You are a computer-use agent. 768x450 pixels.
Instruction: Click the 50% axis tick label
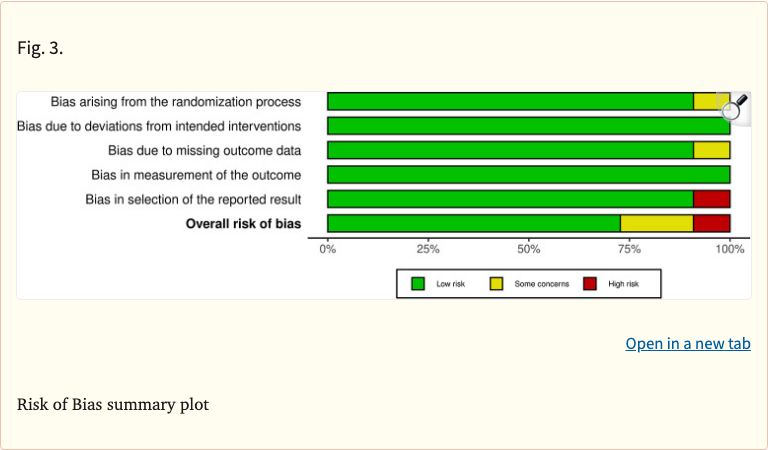(x=529, y=249)
